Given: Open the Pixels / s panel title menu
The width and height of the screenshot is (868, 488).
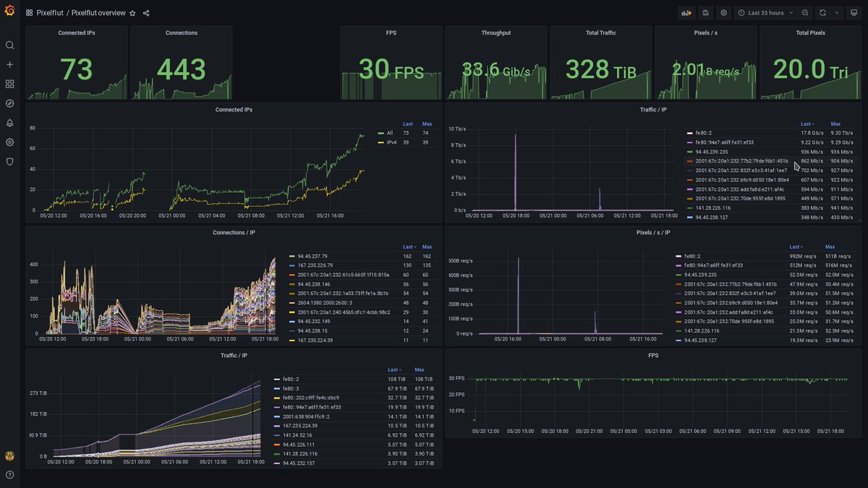Looking at the screenshot, I should point(706,33).
